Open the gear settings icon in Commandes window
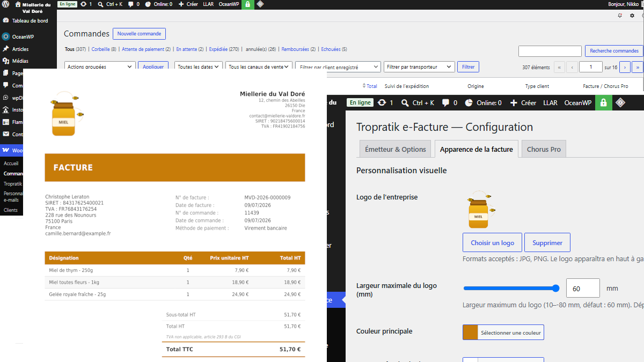The image size is (644, 362). click(x=632, y=16)
